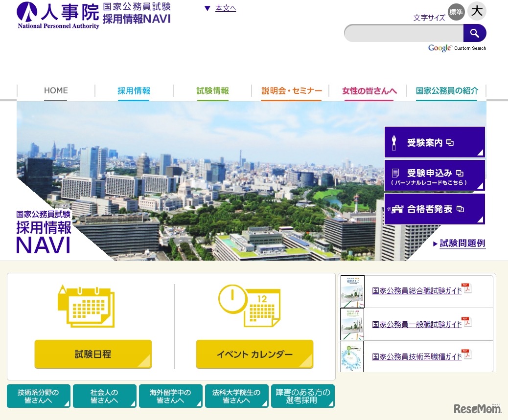
Task: Click the magnifying glass search button
Action: (x=474, y=33)
